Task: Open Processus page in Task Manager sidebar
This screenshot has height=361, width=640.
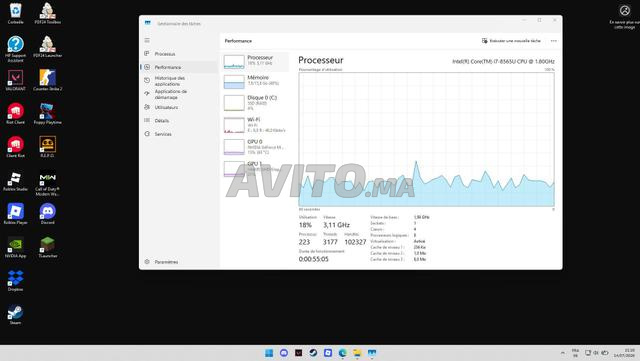Action: coord(179,54)
